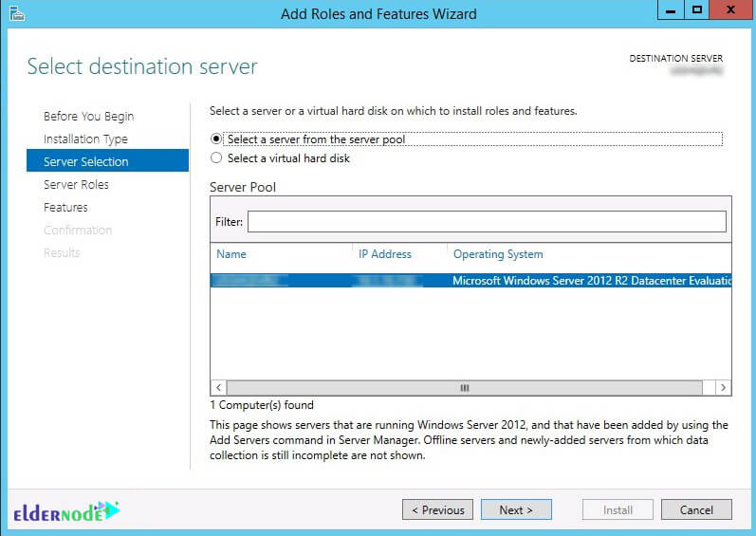Click the wizard icon in the title bar
Image resolution: width=756 pixels, height=536 pixels.
pyautogui.click(x=17, y=13)
